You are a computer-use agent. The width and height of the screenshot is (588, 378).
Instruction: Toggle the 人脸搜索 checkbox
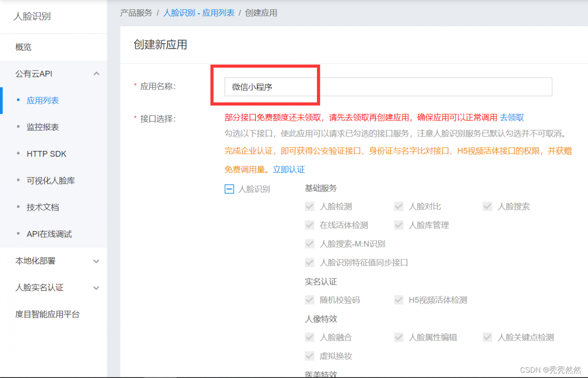click(x=487, y=206)
